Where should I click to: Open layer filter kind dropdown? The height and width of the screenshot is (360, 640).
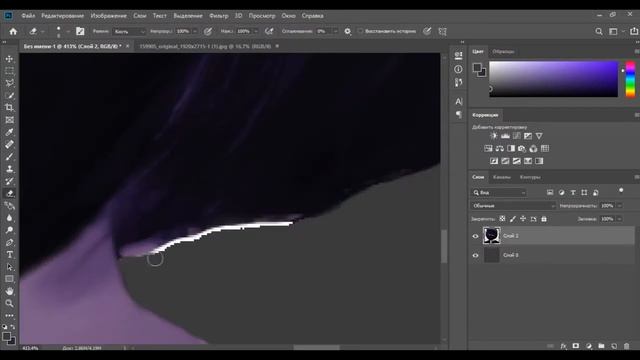point(499,192)
